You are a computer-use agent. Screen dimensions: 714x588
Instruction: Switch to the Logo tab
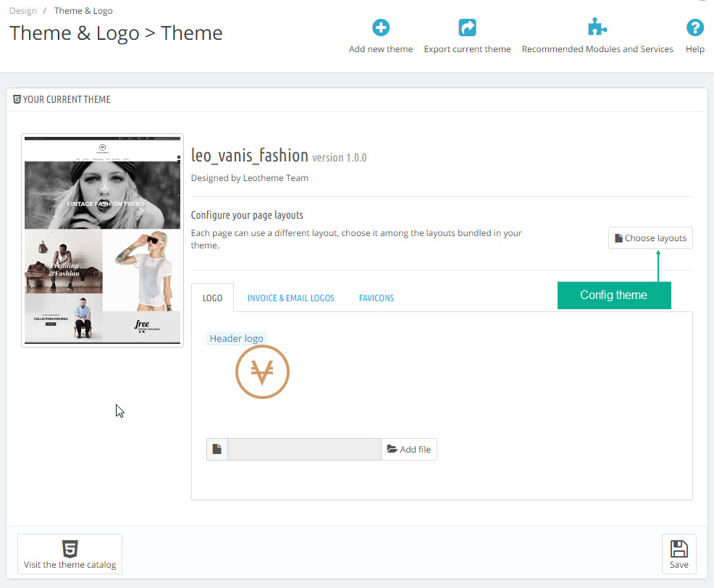[212, 298]
